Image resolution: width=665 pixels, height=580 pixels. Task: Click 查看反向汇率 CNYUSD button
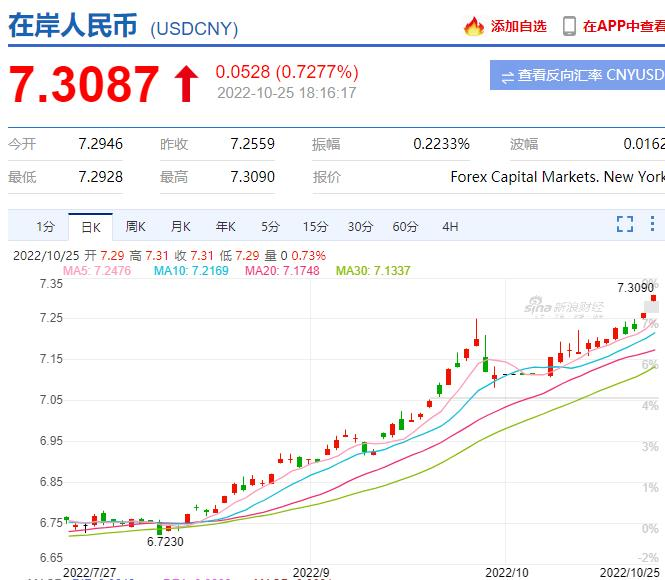[x=577, y=75]
